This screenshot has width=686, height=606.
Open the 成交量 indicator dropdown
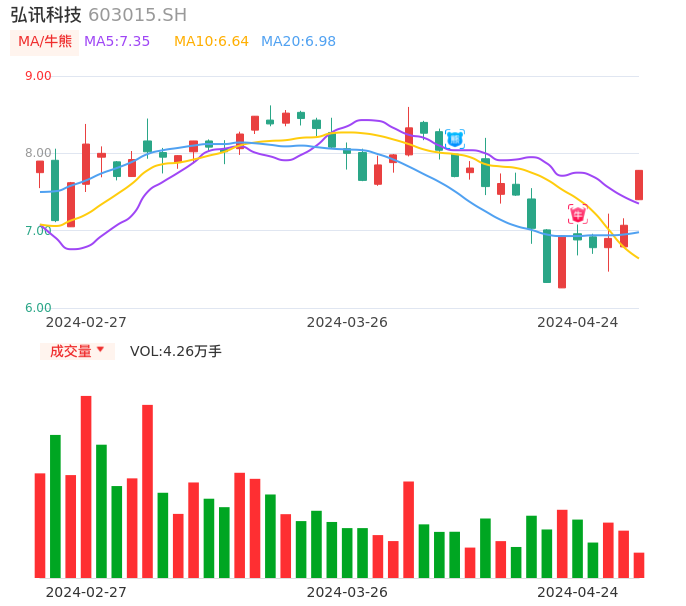(x=77, y=351)
